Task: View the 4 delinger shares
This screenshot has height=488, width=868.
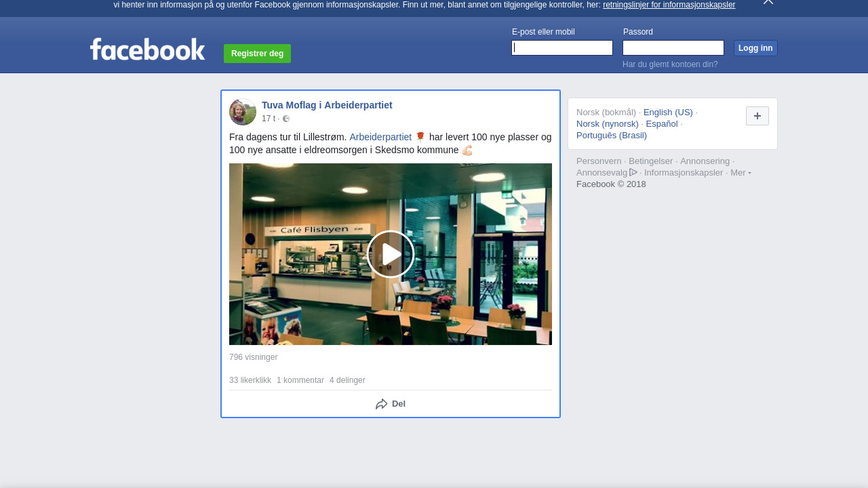Action: click(347, 380)
